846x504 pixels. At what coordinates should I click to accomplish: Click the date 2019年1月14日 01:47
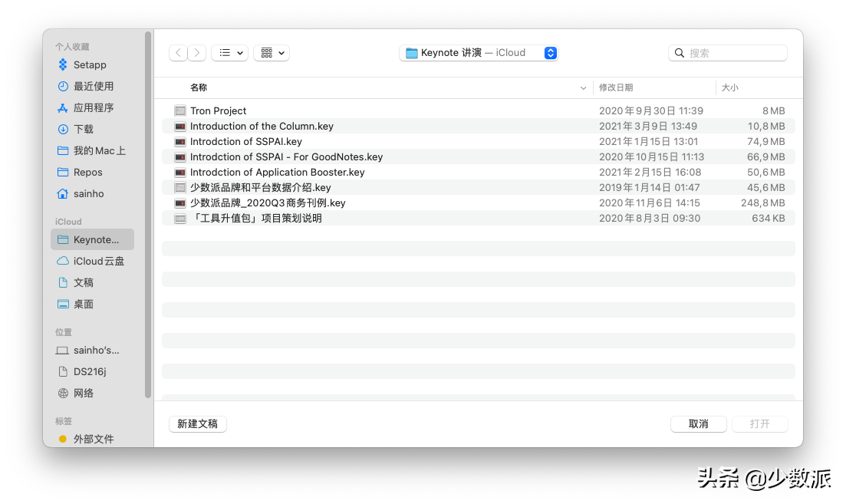pos(649,188)
